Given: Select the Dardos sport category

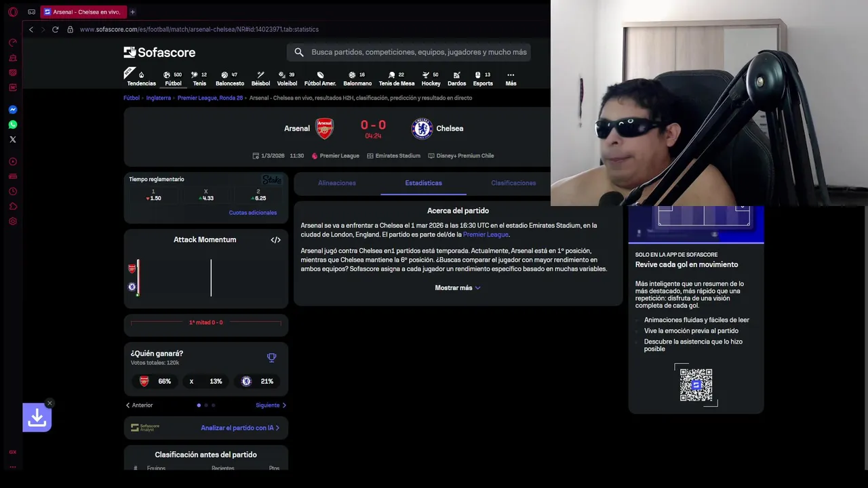Looking at the screenshot, I should click(456, 79).
